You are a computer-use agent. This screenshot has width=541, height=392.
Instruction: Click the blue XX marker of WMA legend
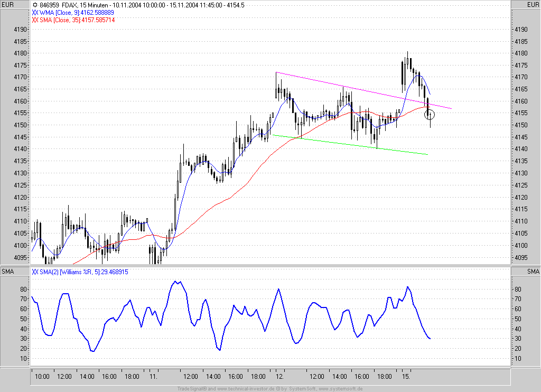click(x=35, y=13)
